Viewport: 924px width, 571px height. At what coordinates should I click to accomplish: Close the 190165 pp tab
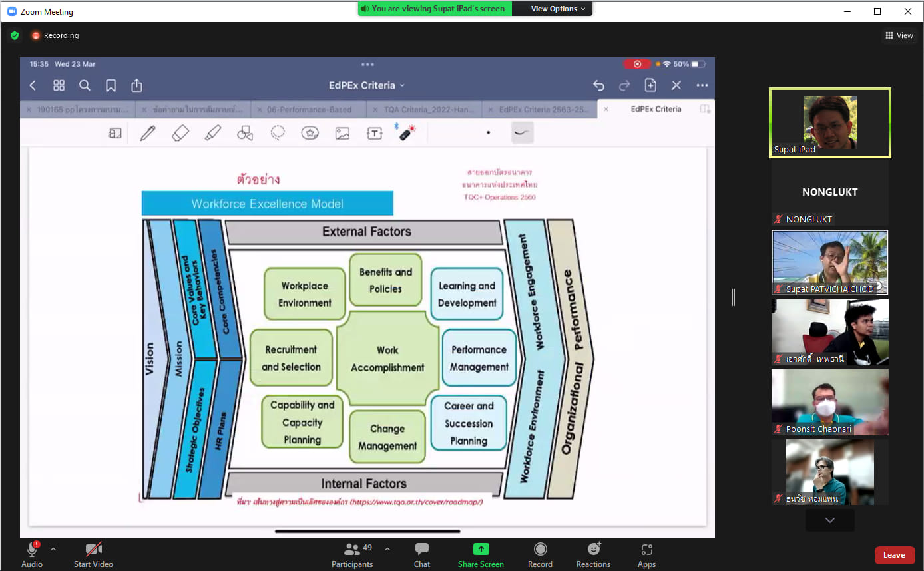pyautogui.click(x=28, y=109)
